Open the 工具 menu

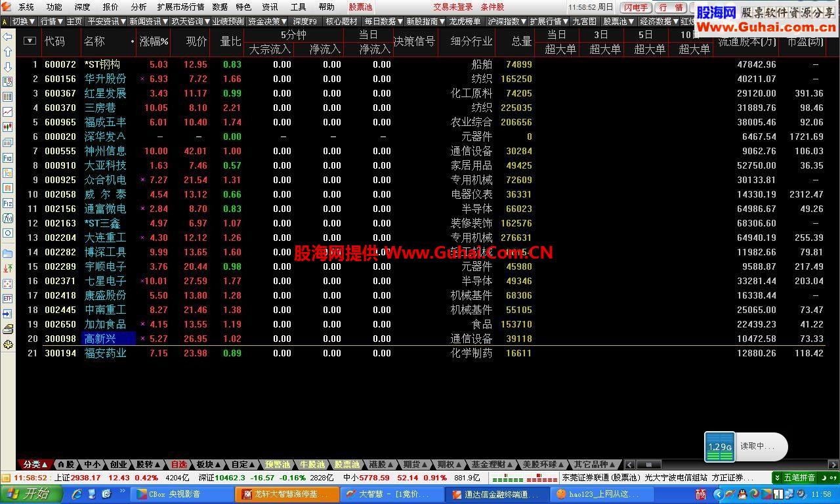point(298,7)
